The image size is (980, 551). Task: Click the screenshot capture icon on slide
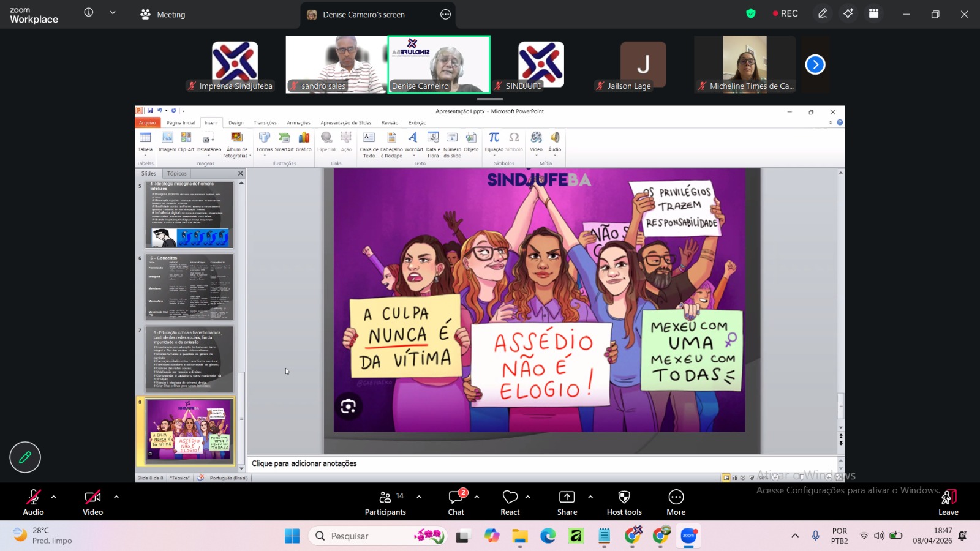tap(348, 407)
